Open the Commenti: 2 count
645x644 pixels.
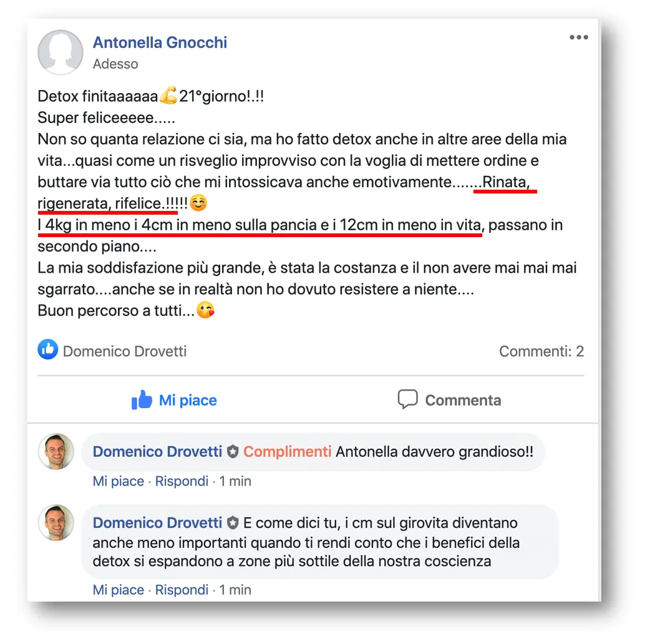coord(541,351)
